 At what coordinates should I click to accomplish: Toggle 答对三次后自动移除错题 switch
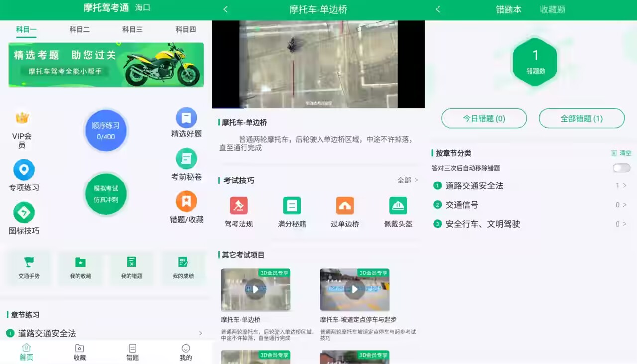click(621, 168)
